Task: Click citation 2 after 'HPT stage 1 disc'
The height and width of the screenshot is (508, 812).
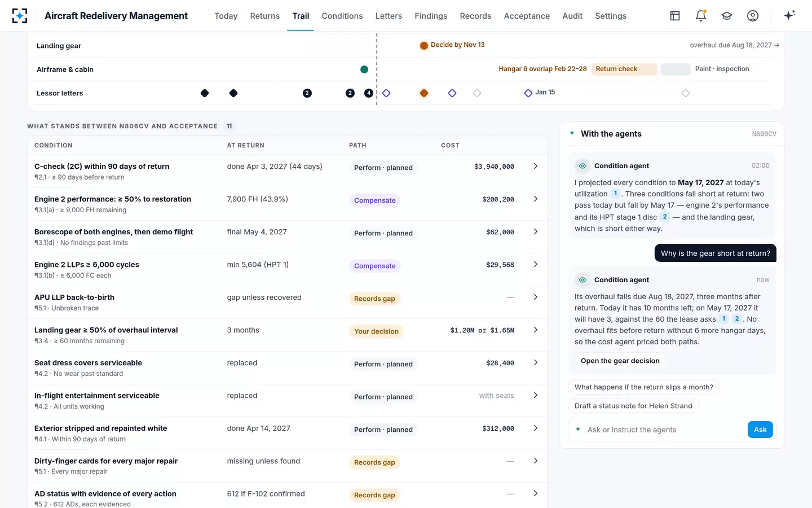Action: (x=665, y=217)
